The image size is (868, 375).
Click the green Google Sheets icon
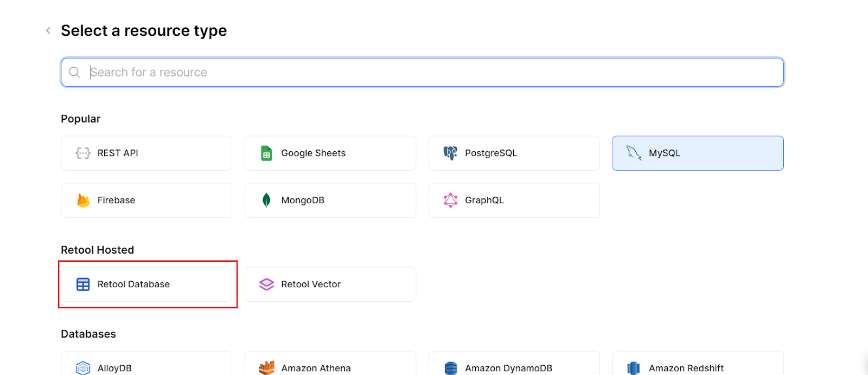266,153
